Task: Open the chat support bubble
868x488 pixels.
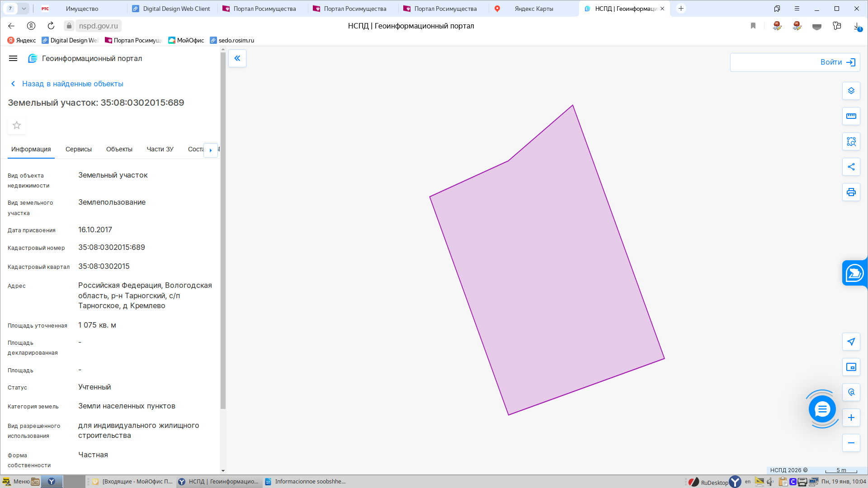Action: tap(822, 409)
